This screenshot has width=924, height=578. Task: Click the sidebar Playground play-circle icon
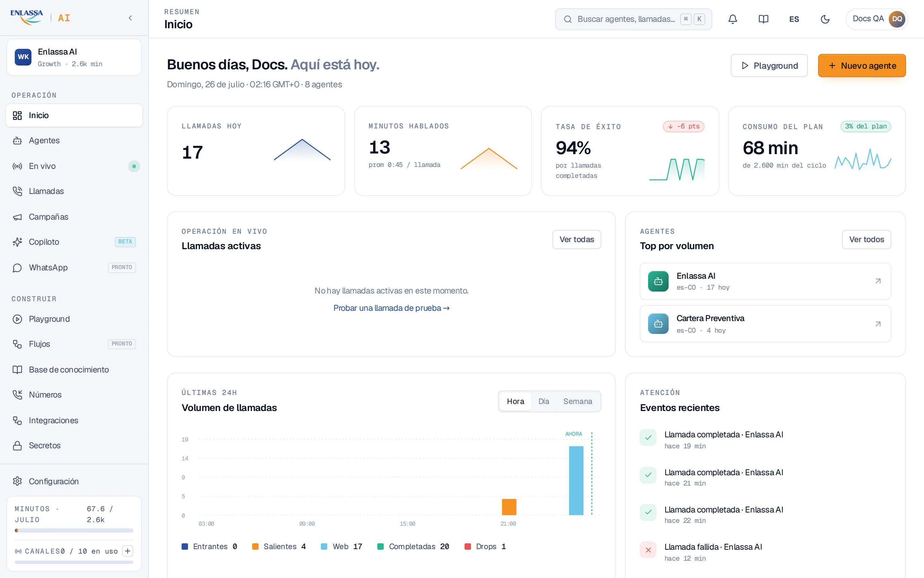(17, 319)
